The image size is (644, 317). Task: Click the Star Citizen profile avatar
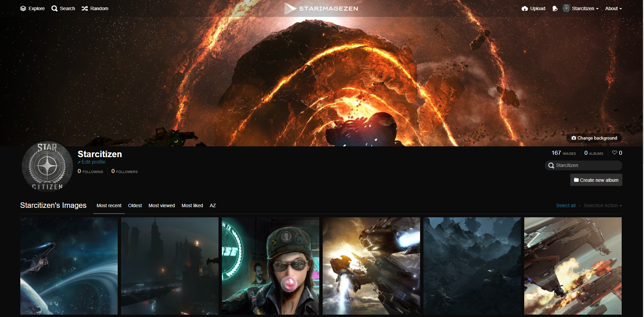(47, 166)
